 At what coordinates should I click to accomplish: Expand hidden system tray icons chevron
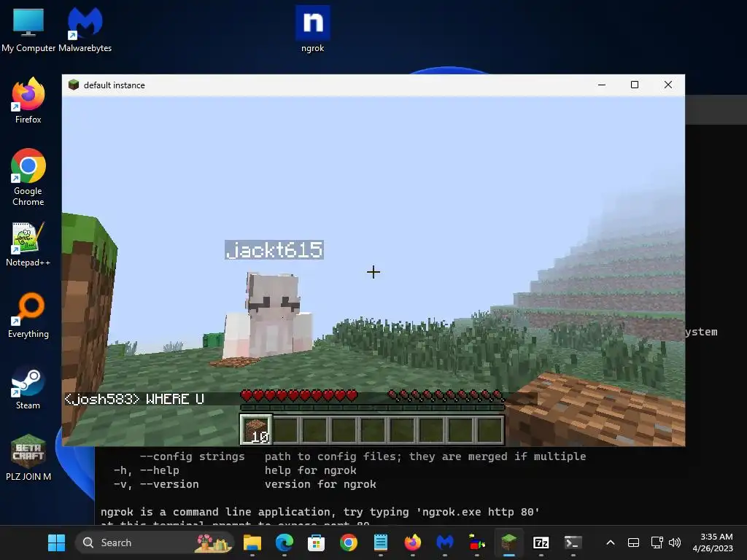[611, 542]
